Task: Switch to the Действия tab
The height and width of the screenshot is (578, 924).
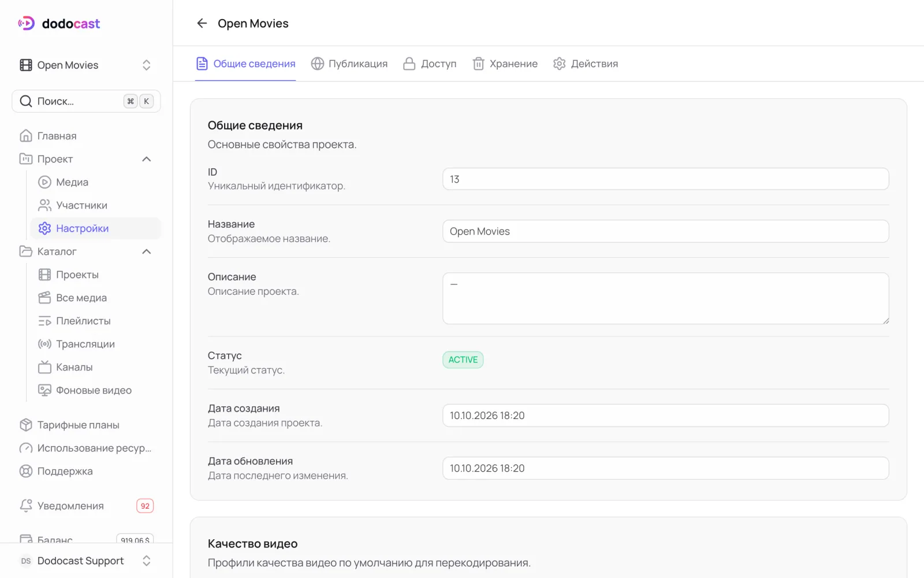Action: [586, 64]
